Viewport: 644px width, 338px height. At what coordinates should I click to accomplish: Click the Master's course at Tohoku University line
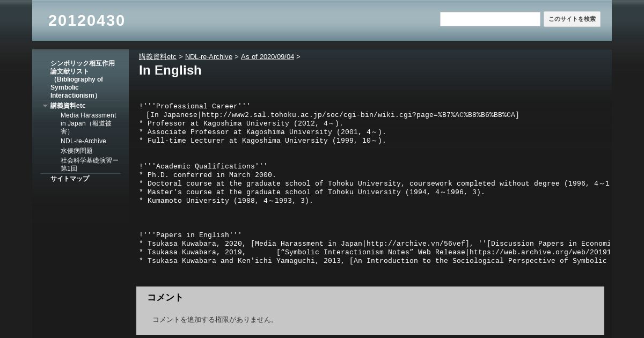click(312, 192)
